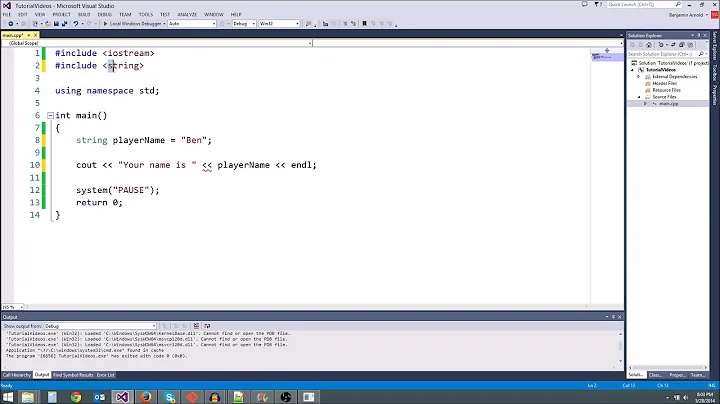Click Clear All icon in Output toolbar
720x404 pixels.
(x=196, y=326)
